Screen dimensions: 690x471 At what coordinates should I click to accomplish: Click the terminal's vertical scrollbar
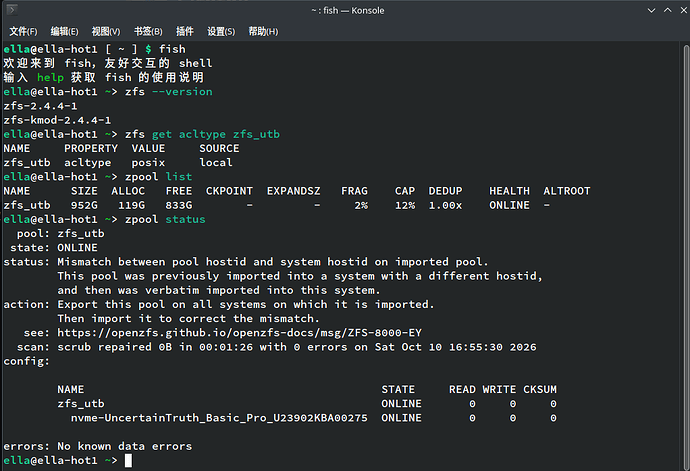(x=686, y=256)
